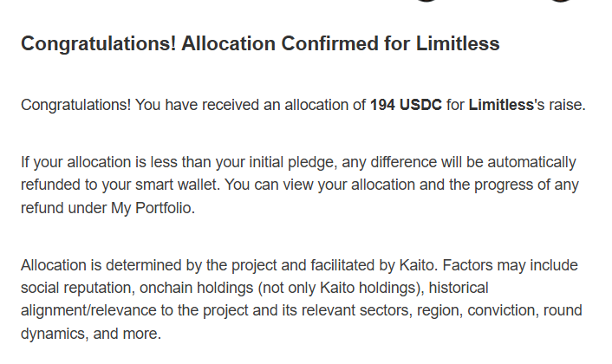Viewport: 612px width, 364px height.
Task: Click the right partial circle icon at top
Action: click(561, 2)
